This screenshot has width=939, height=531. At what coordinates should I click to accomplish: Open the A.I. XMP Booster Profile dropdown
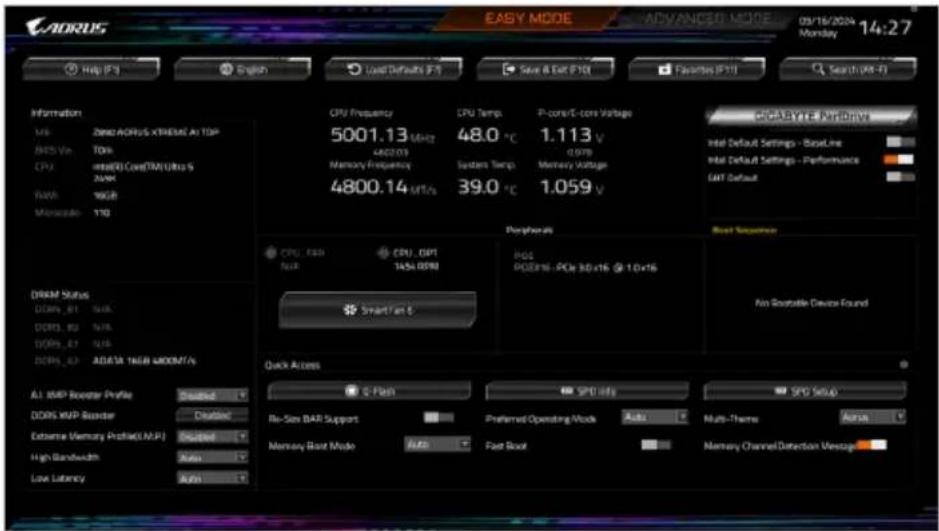tap(212, 396)
